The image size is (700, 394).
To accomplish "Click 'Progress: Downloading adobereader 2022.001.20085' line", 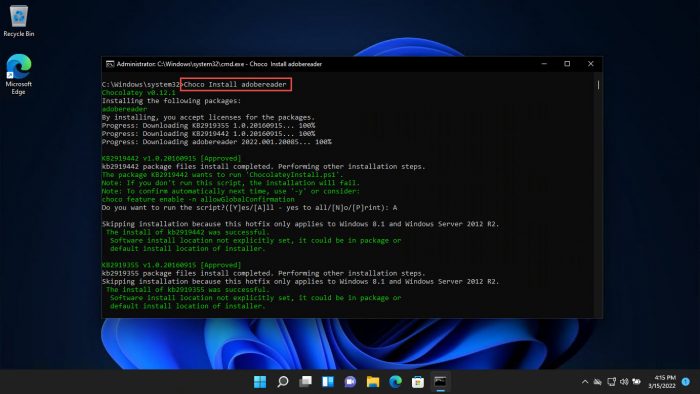I will pyautogui.click(x=217, y=142).
